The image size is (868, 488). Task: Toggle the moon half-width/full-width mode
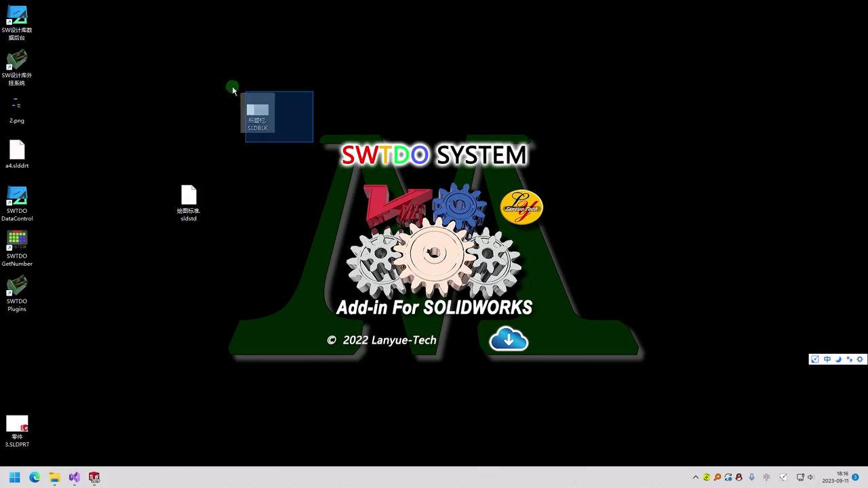[838, 359]
